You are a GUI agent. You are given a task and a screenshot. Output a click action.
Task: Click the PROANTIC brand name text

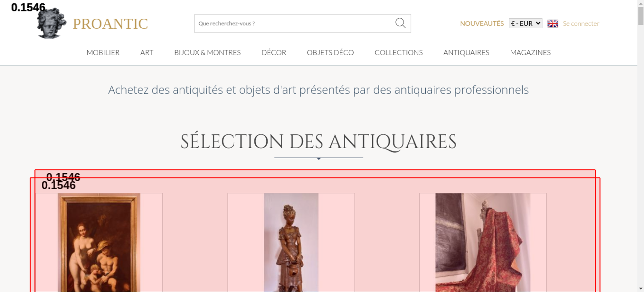coord(110,24)
